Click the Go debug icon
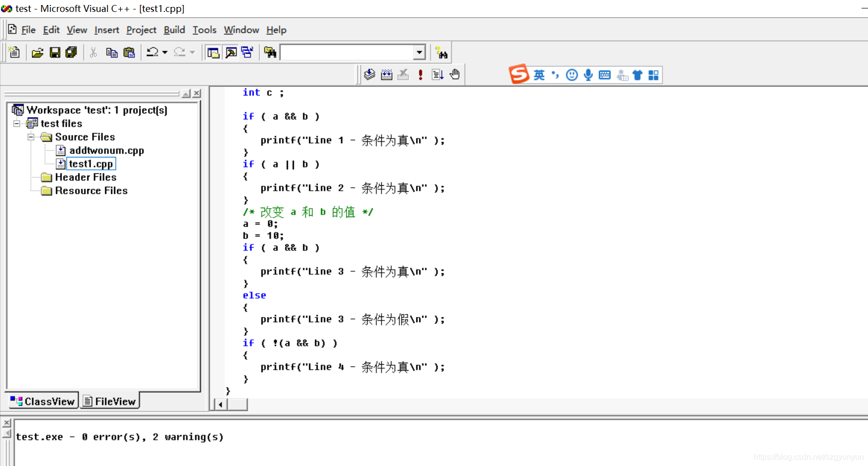 [x=437, y=75]
